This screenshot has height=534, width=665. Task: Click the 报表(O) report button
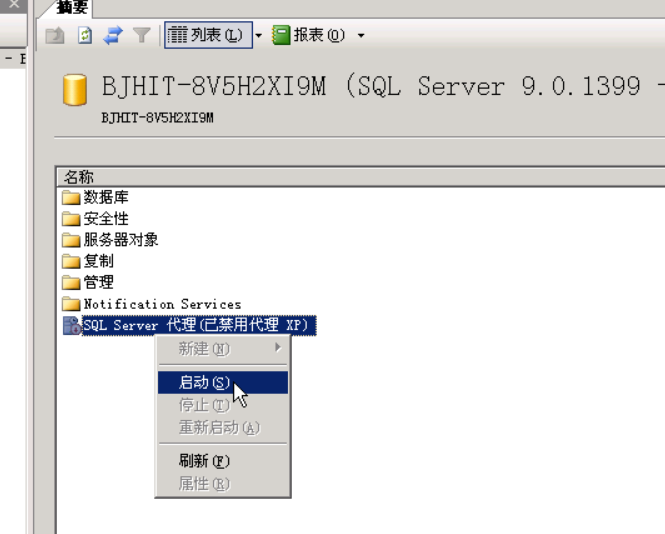309,35
